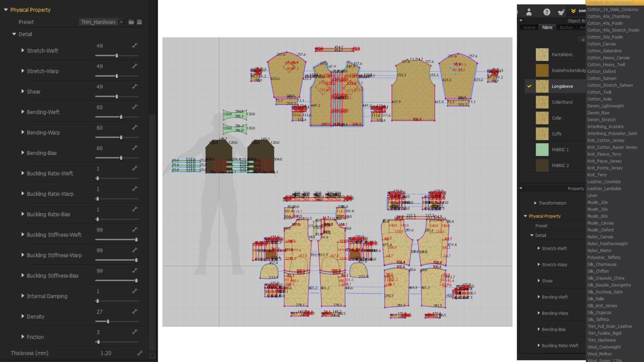Click the collapse arrow on the Property panel
Viewport: 644px width, 362px height.
tap(521, 188)
